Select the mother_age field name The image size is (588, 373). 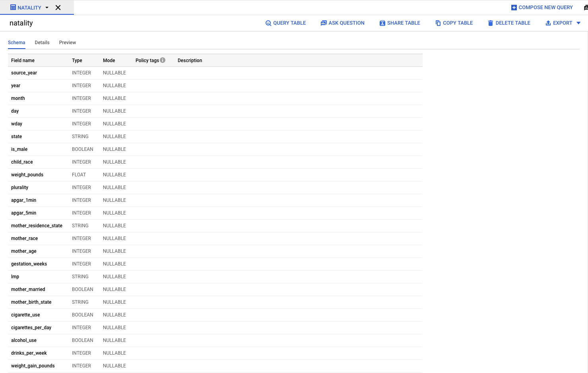[x=23, y=251]
